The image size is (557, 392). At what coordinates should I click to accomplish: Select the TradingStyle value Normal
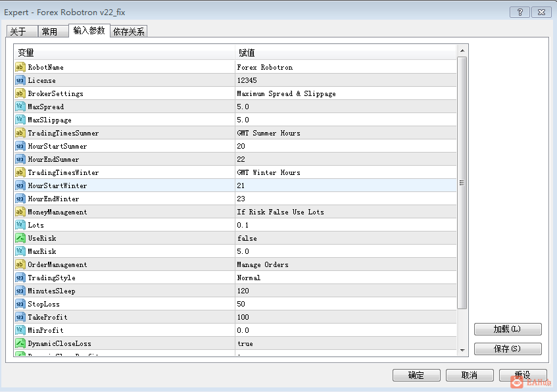[x=249, y=278]
